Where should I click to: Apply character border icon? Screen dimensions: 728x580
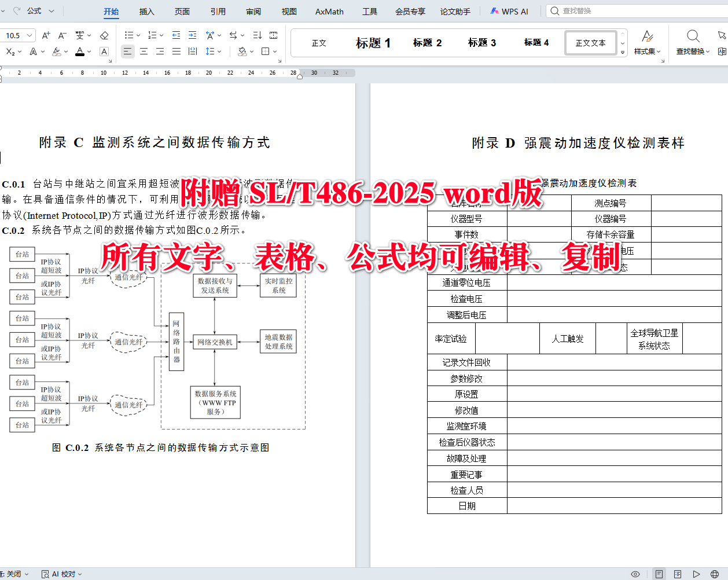(104, 52)
